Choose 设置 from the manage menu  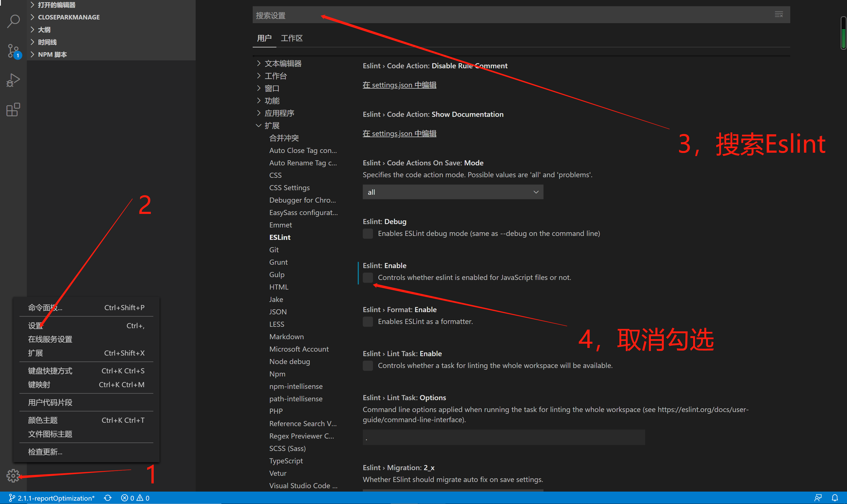86,326
